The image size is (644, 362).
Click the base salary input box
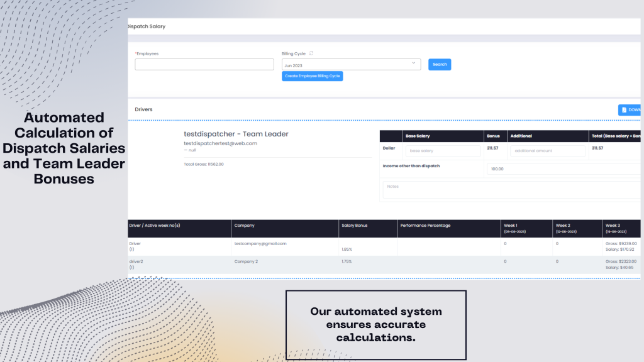pos(443,151)
